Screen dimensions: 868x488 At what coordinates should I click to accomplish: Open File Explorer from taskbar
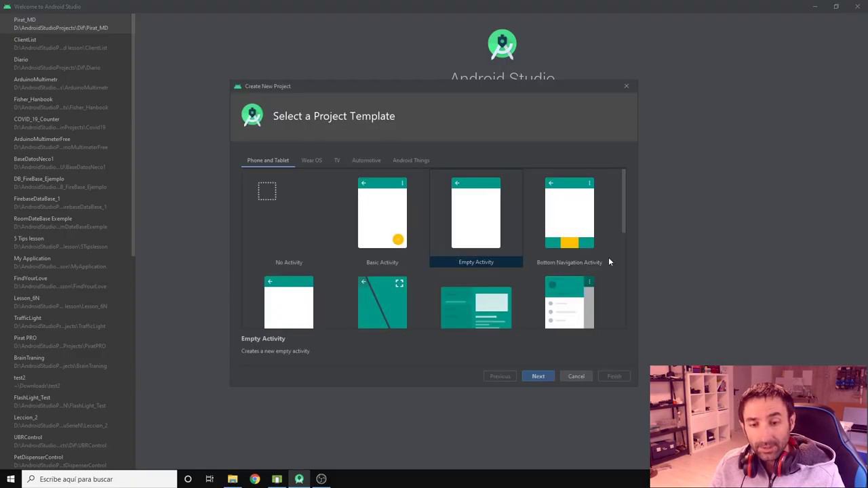pyautogui.click(x=233, y=479)
